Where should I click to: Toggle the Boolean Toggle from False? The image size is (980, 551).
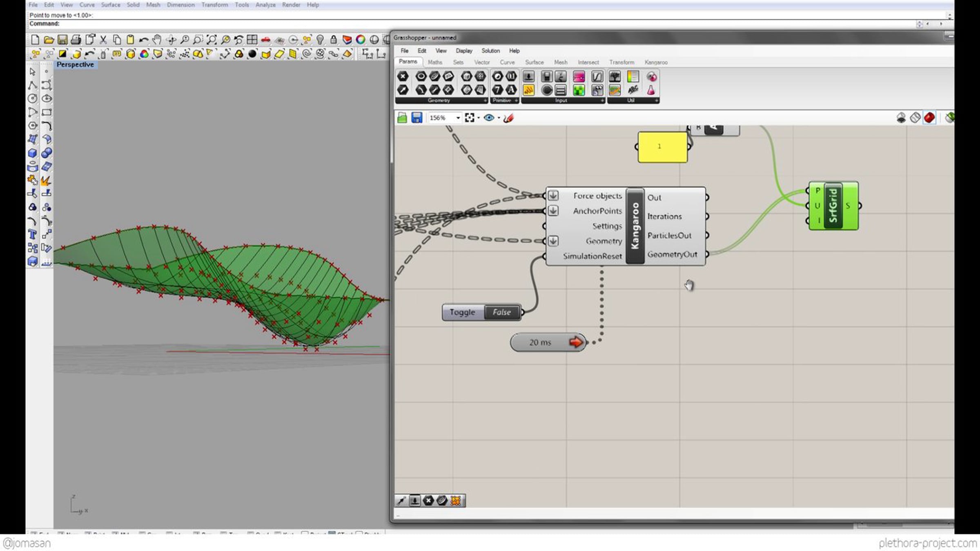coord(501,312)
